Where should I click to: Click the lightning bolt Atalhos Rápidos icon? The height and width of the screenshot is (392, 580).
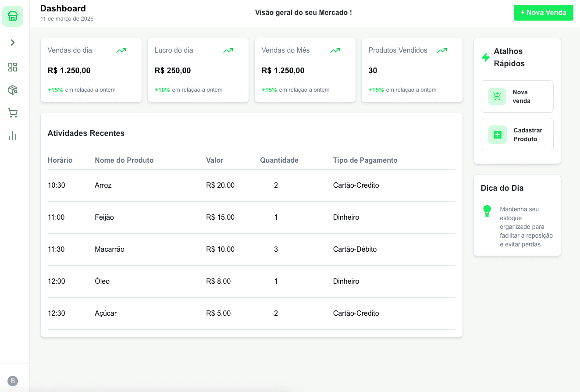click(486, 57)
